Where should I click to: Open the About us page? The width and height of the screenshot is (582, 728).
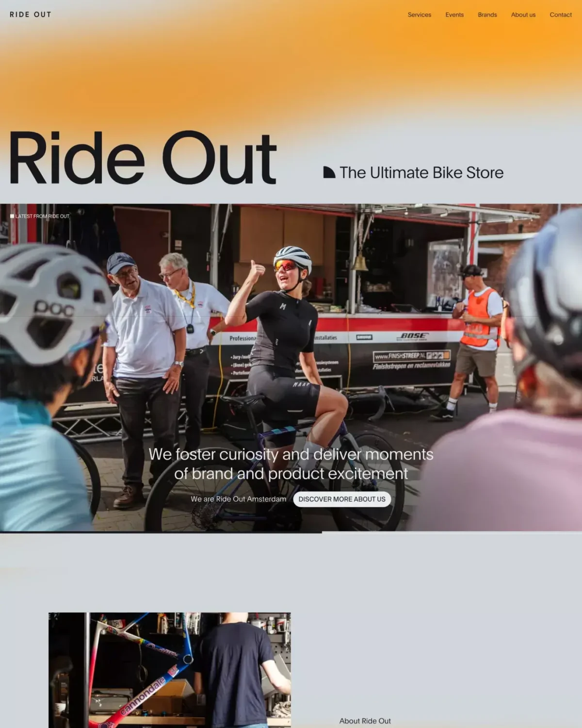coord(523,15)
